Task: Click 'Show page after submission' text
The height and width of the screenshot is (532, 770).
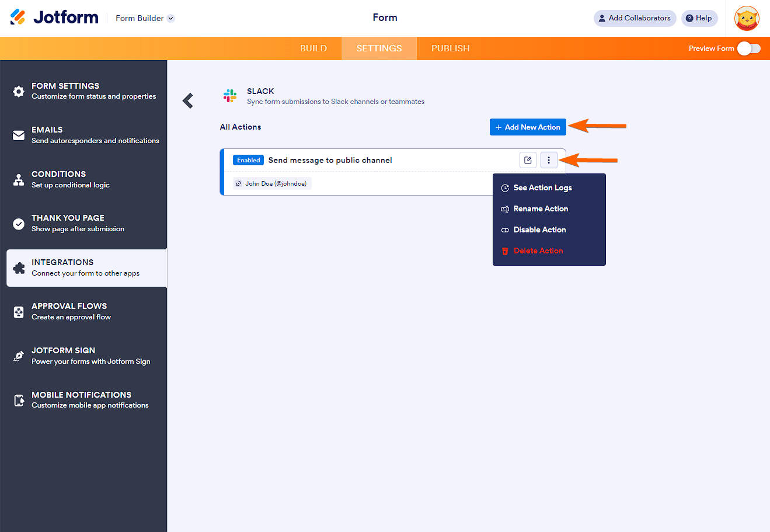Action: coord(78,229)
